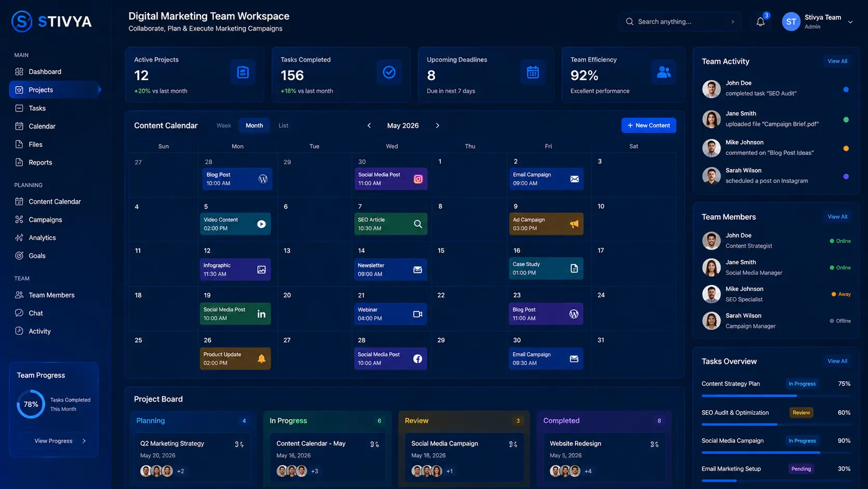The height and width of the screenshot is (489, 868).
Task: Click John Doe avatar in Team Activity
Action: click(x=711, y=89)
